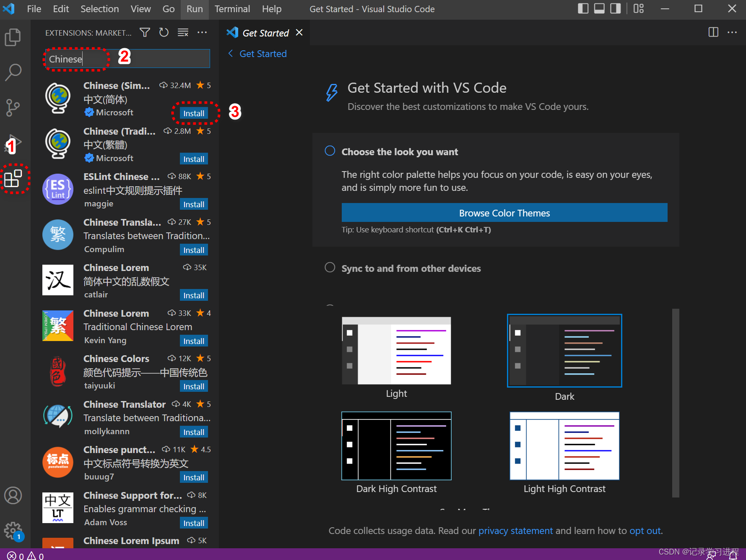This screenshot has width=746, height=560.
Task: Toggle primary side bar layout icon
Action: (x=583, y=8)
